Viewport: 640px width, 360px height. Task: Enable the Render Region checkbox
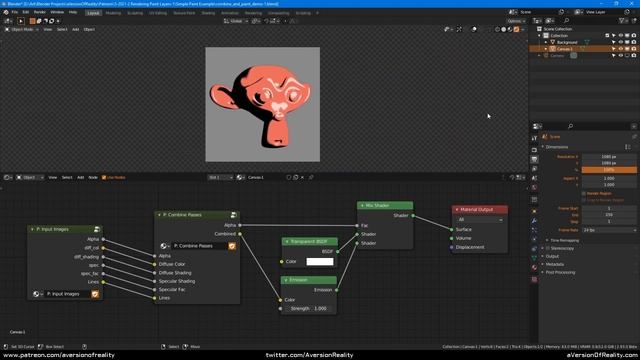584,193
